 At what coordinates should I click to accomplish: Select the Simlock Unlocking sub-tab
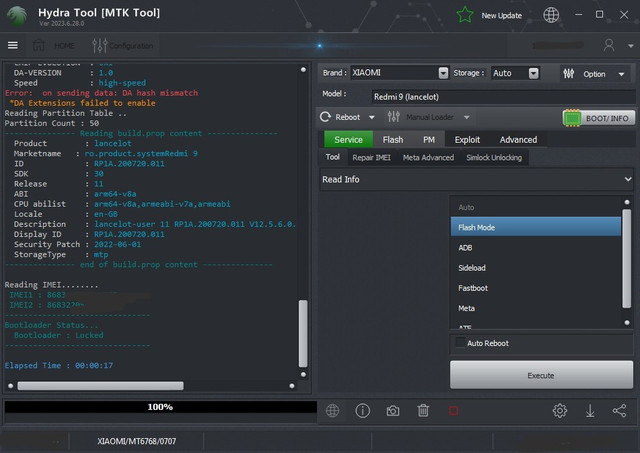(494, 158)
